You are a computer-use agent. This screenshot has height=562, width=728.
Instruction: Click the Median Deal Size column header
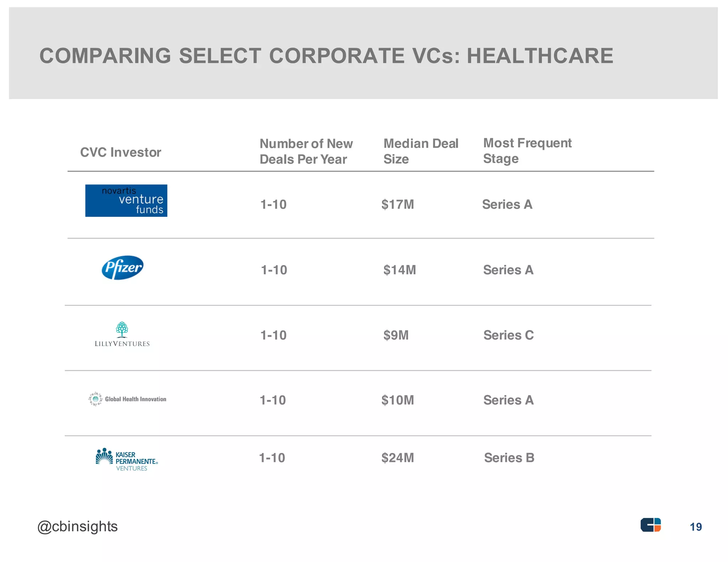(421, 151)
